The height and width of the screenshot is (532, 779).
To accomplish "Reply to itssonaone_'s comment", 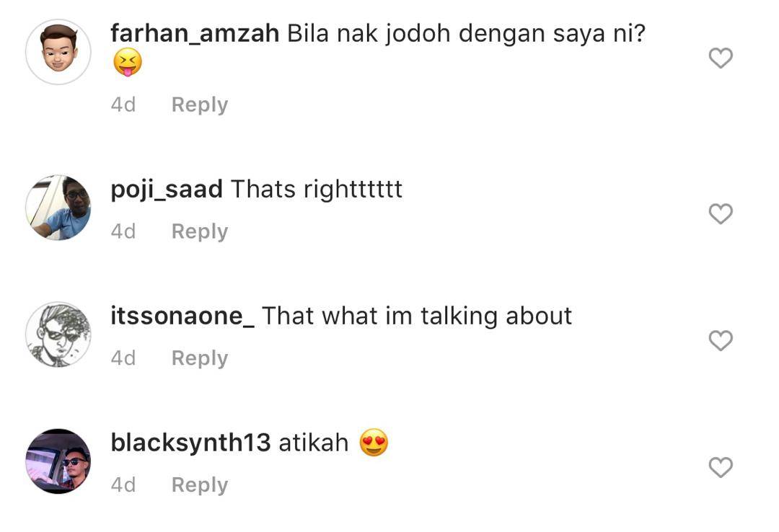I will coord(200,358).
